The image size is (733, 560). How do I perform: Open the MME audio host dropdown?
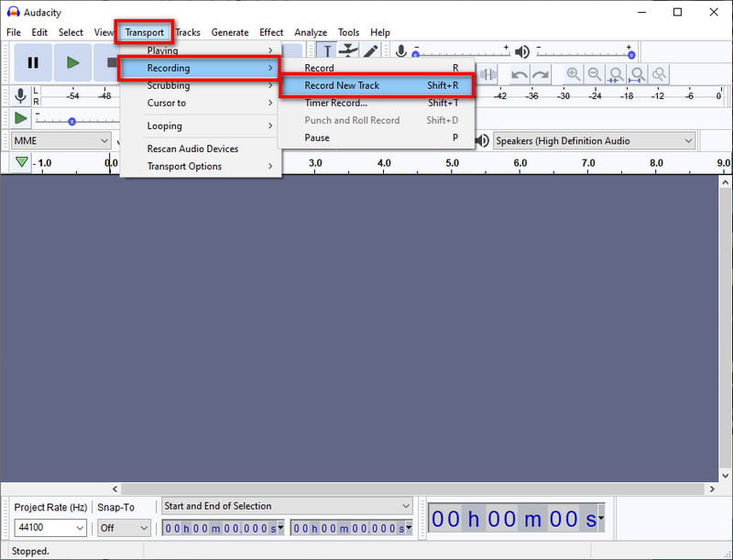(60, 141)
